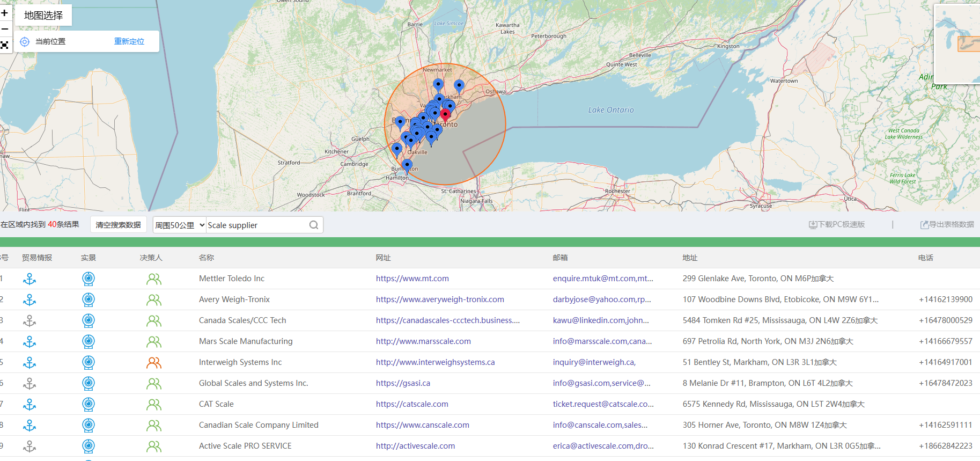980x461 pixels.
Task: Select company name CAT Scale
Action: point(216,404)
